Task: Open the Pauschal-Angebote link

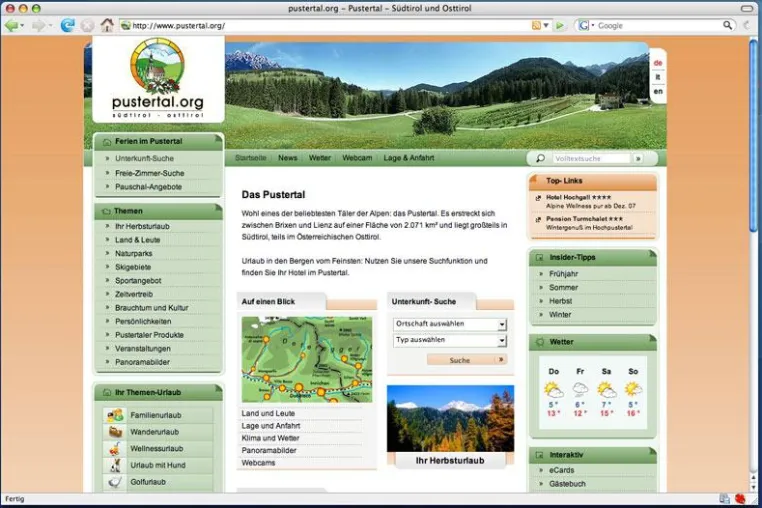Action: point(148,187)
